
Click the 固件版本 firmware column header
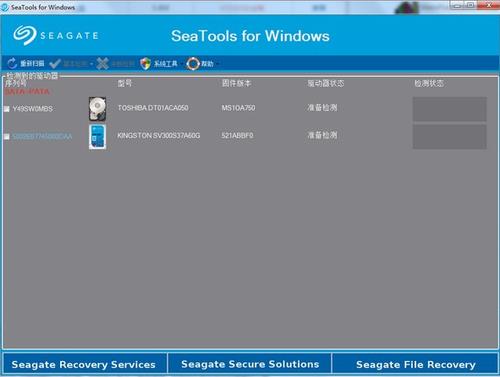236,83
